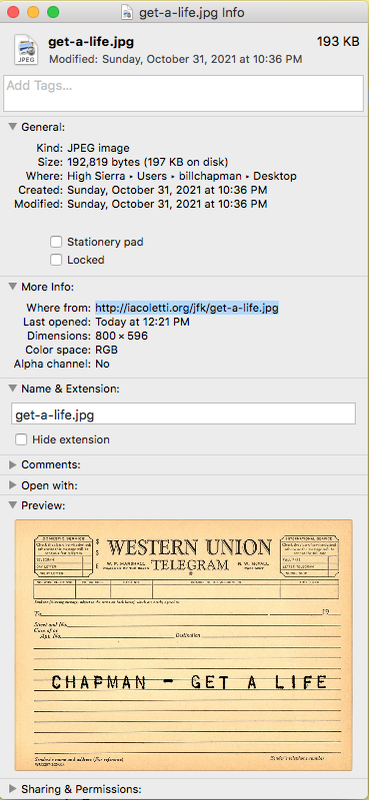Click the Where path ending in Desktop
This screenshot has height=800, width=369.
tap(182, 176)
